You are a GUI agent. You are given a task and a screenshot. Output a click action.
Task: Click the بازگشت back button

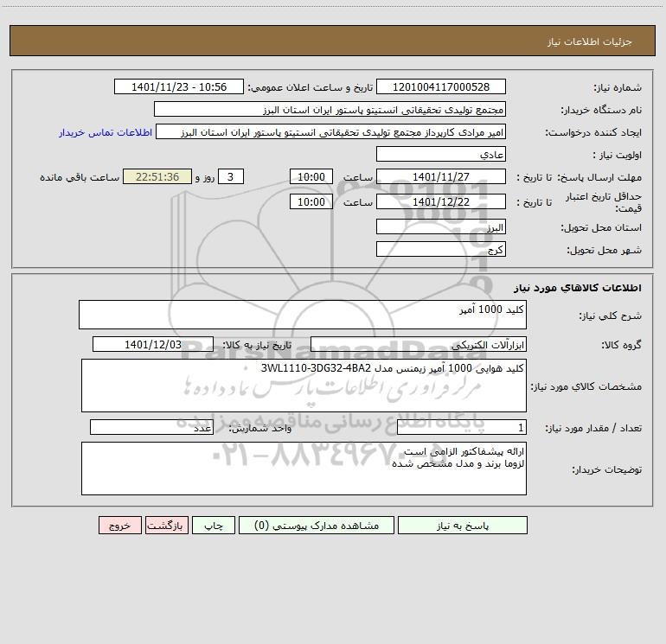[166, 525]
